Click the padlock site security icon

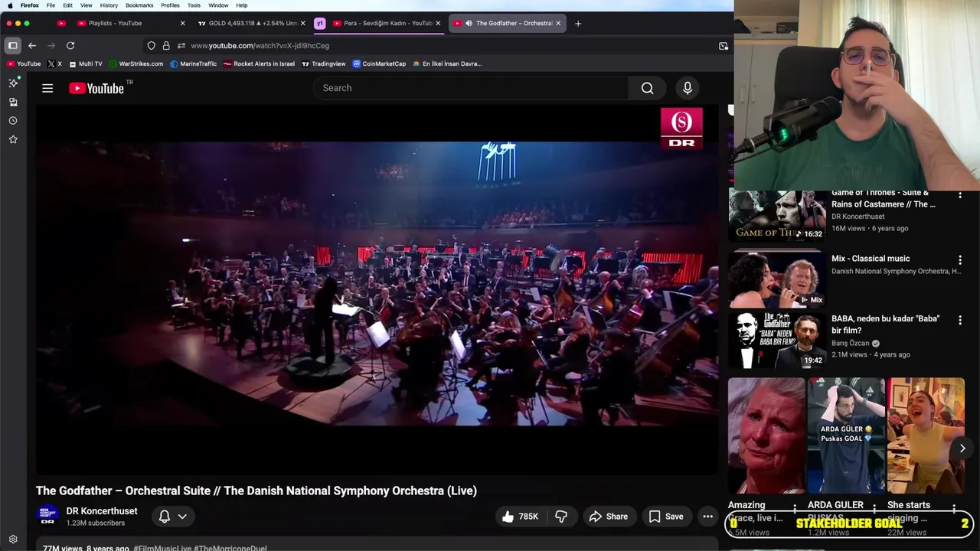pyautogui.click(x=166, y=46)
